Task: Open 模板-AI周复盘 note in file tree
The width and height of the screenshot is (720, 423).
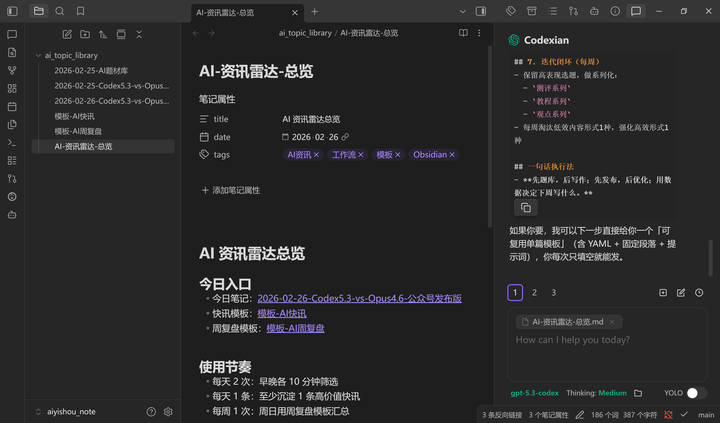Action: (103, 131)
